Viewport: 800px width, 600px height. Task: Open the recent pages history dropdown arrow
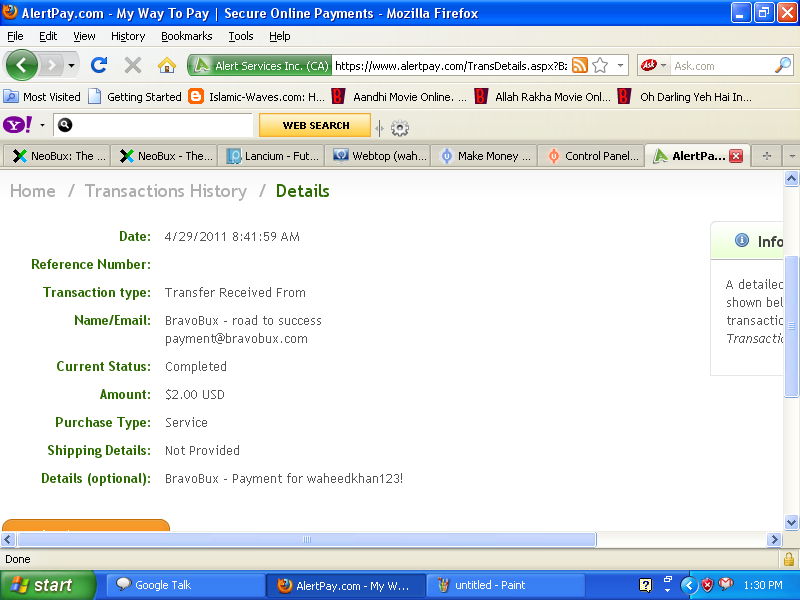[71, 65]
